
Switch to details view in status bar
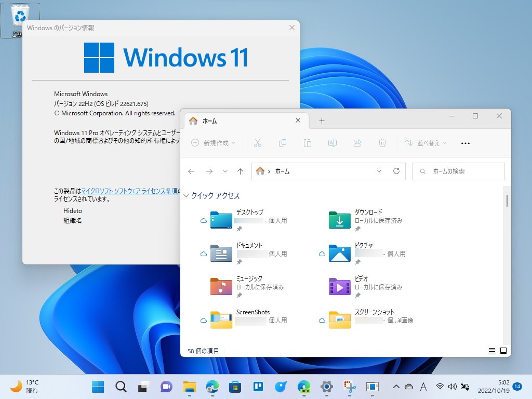[x=491, y=351]
